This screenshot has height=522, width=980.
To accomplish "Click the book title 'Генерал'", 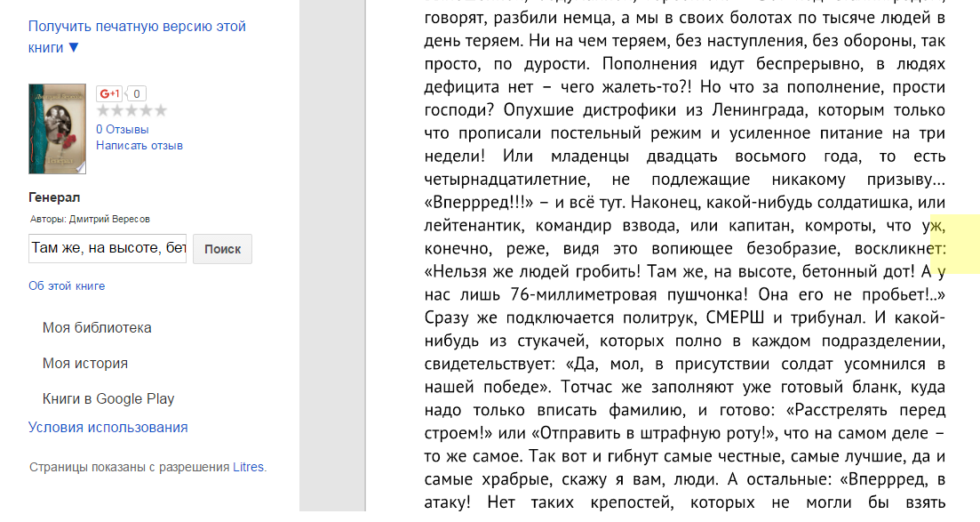I will pos(54,197).
